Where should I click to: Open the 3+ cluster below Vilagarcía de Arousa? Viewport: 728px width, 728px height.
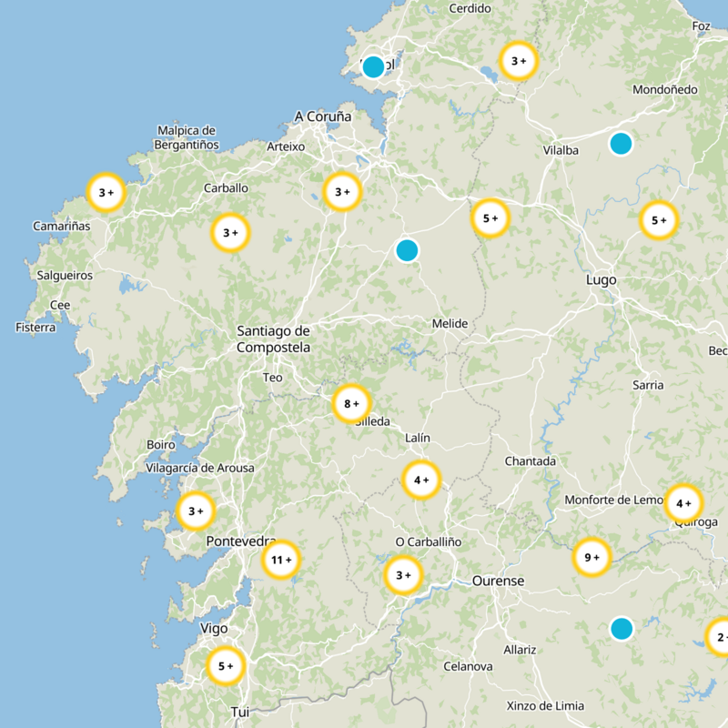[x=196, y=511]
